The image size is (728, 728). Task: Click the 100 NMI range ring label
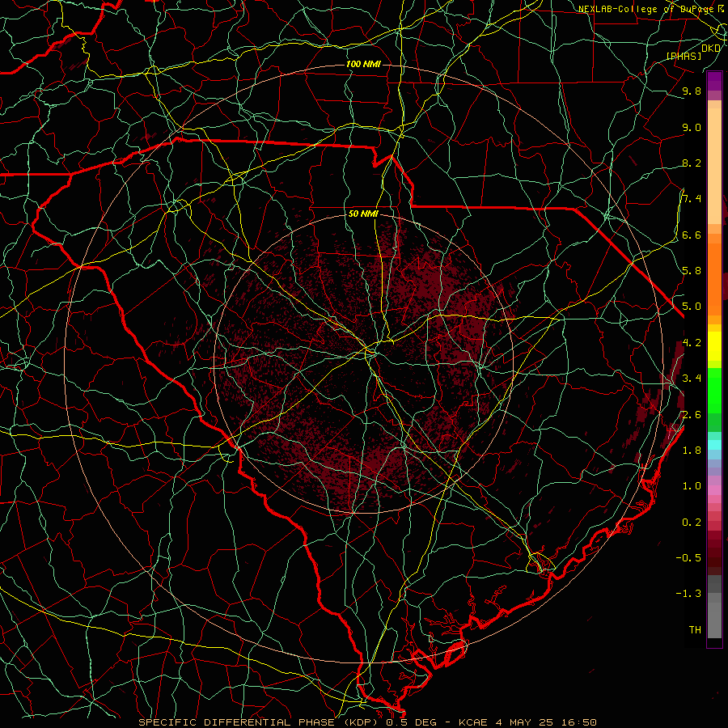point(363,64)
